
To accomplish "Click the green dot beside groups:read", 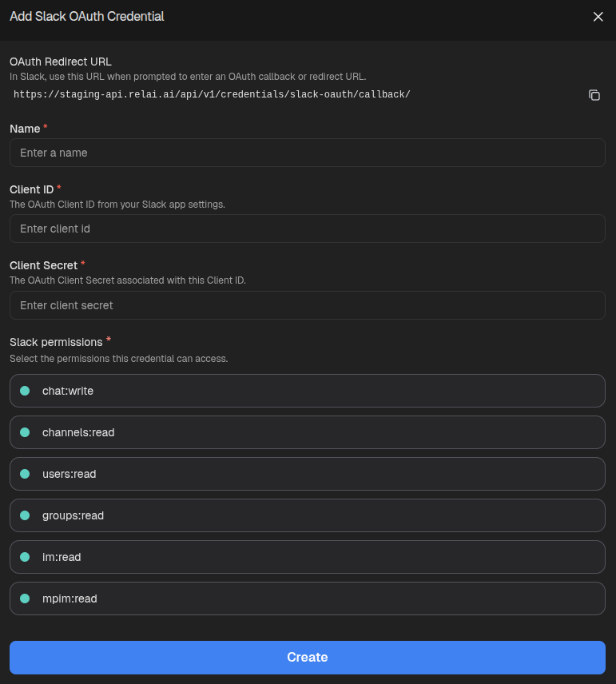I will (24, 515).
